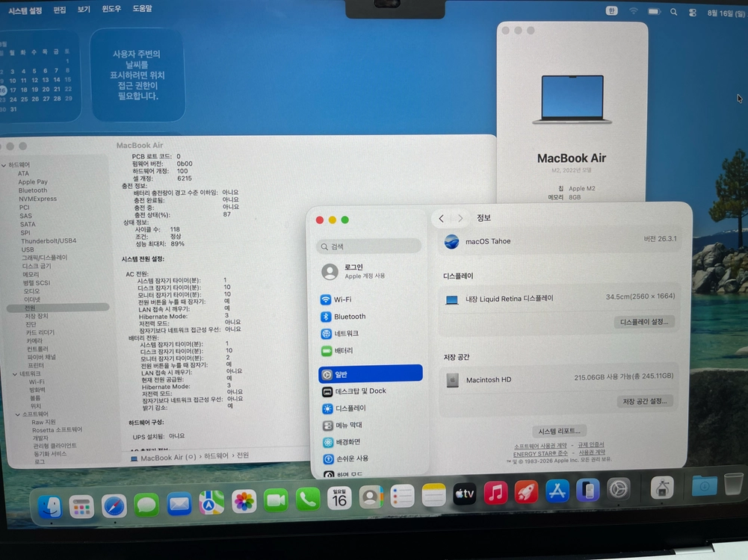Open Downloads folder in the Dock
The height and width of the screenshot is (560, 748).
click(x=704, y=486)
